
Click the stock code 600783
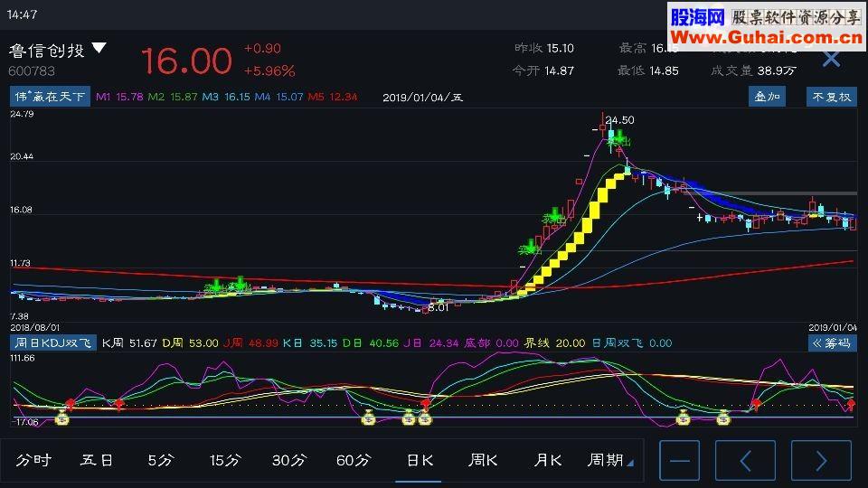coord(32,70)
